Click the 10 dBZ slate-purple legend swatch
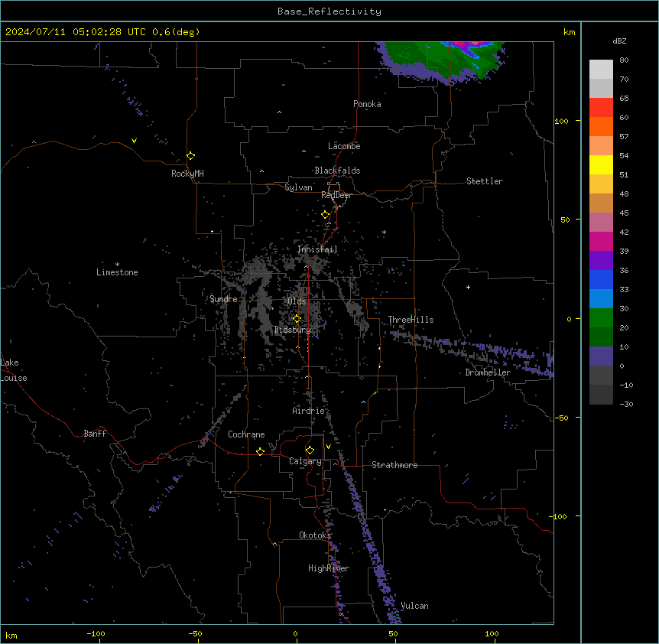 (601, 356)
